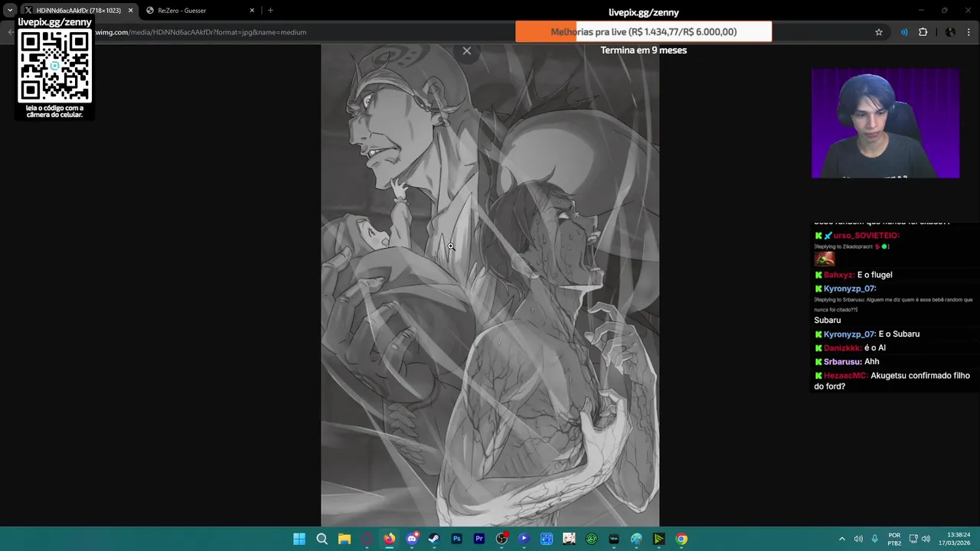Image resolution: width=980 pixels, height=551 pixels.
Task: Open the Paint palette app in taskbar
Action: pos(636,539)
